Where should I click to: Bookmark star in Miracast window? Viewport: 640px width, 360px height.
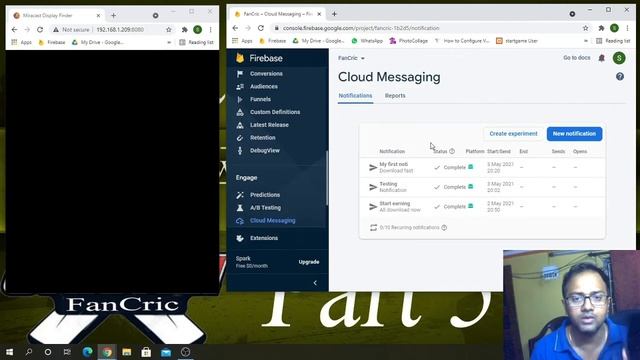[x=169, y=29]
